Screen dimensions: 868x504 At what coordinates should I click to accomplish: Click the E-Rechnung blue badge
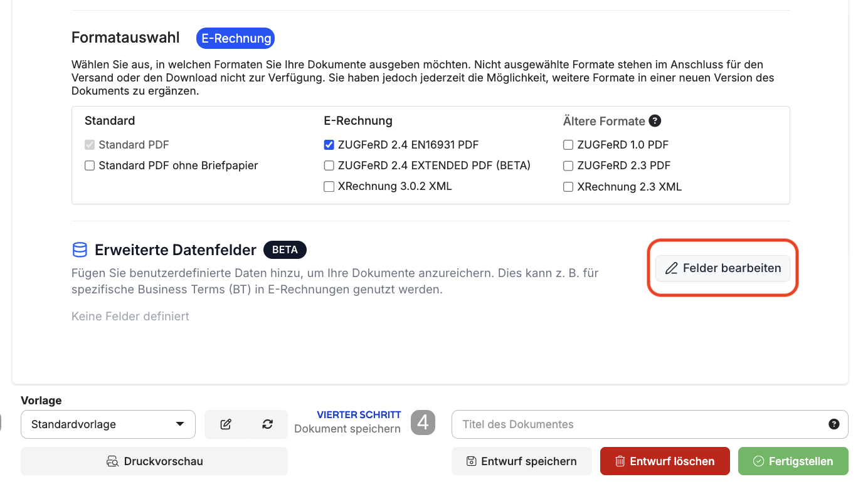(236, 38)
